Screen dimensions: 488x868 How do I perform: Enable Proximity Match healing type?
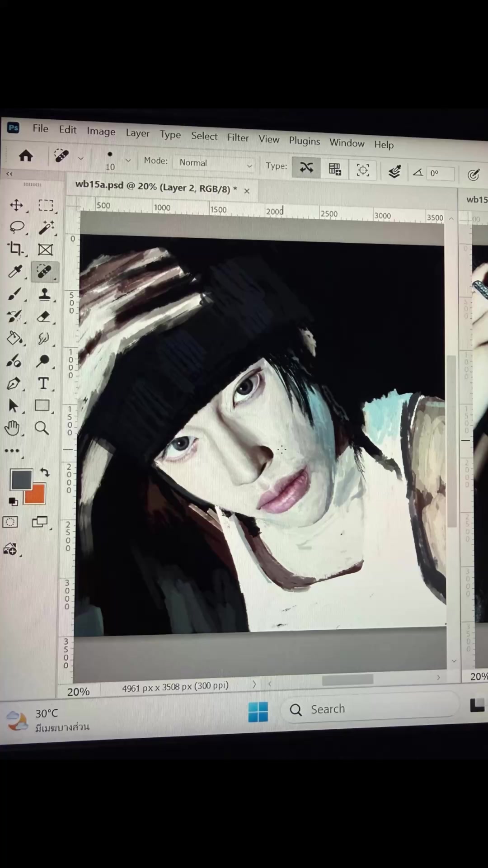point(363,170)
